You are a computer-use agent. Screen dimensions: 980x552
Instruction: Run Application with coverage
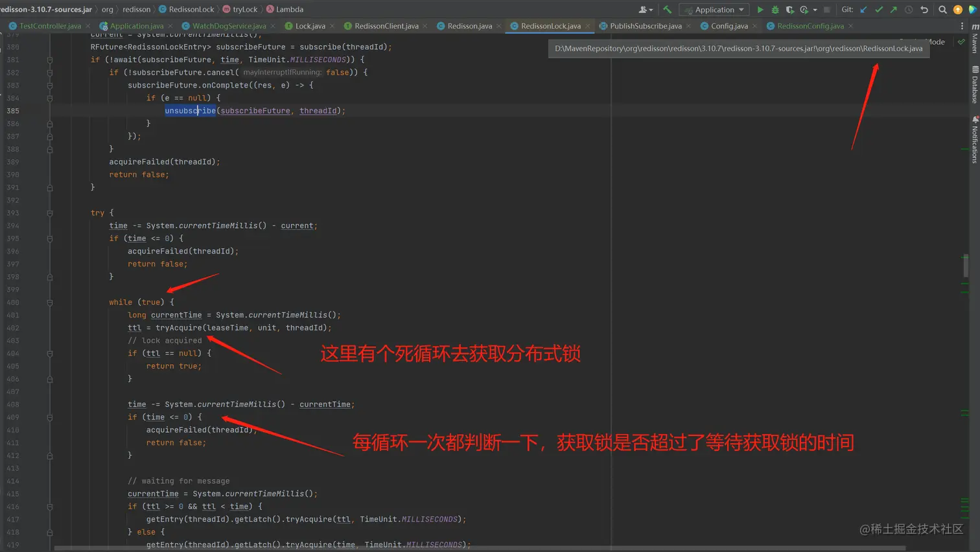point(789,9)
